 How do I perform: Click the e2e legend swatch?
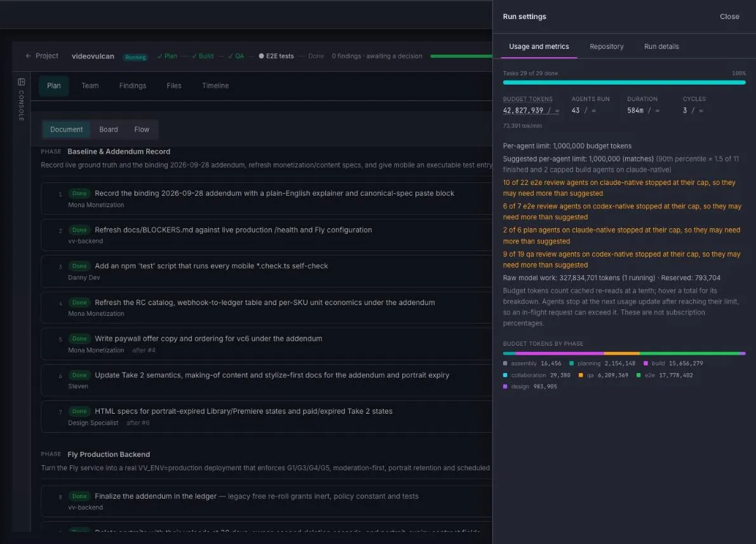click(x=638, y=375)
